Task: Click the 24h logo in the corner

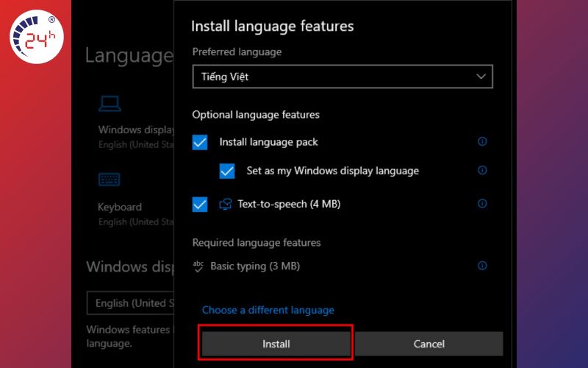Action: click(36, 37)
